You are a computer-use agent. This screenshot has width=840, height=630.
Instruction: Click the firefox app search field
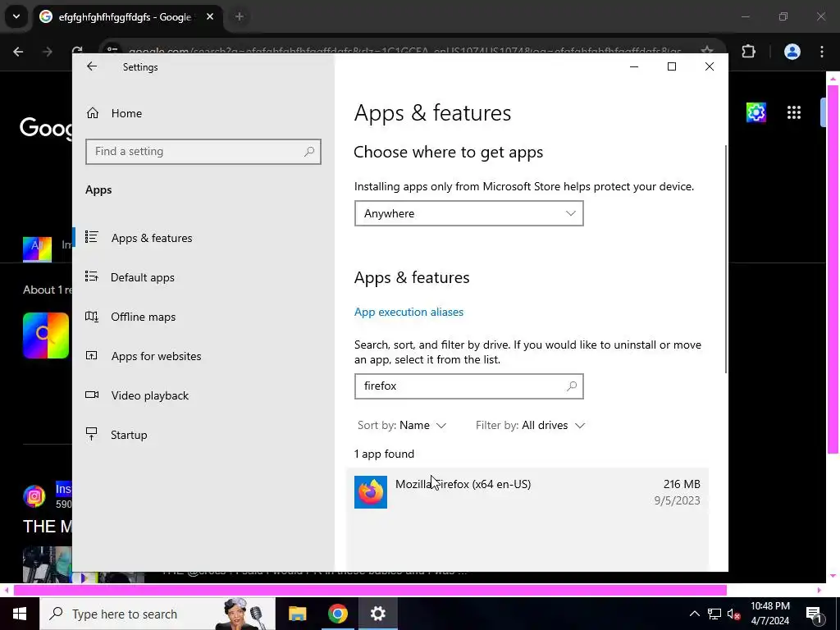[468, 386]
